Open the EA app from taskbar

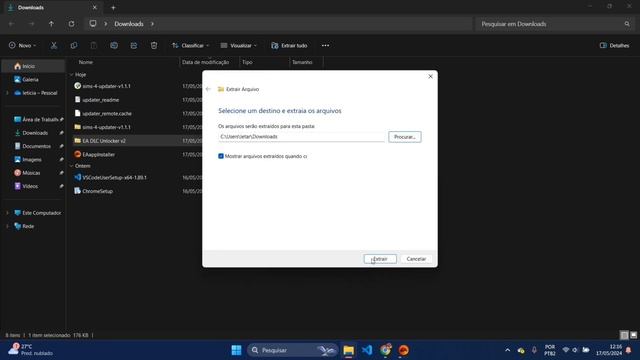404,350
